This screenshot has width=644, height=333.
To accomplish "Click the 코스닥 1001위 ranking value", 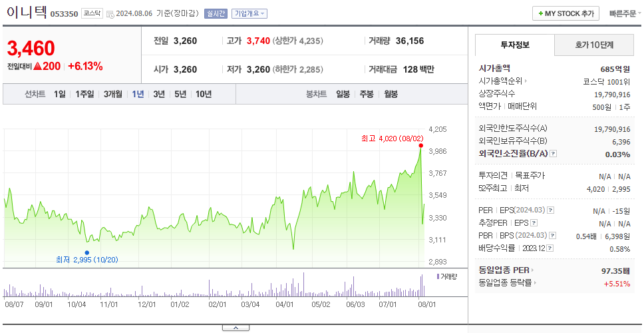I will pyautogui.click(x=607, y=81).
